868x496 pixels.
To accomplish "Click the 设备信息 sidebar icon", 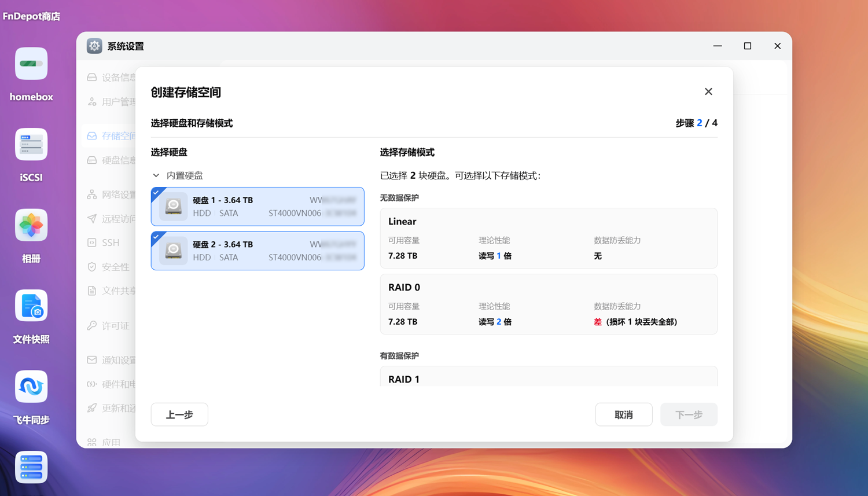I will [x=92, y=78].
